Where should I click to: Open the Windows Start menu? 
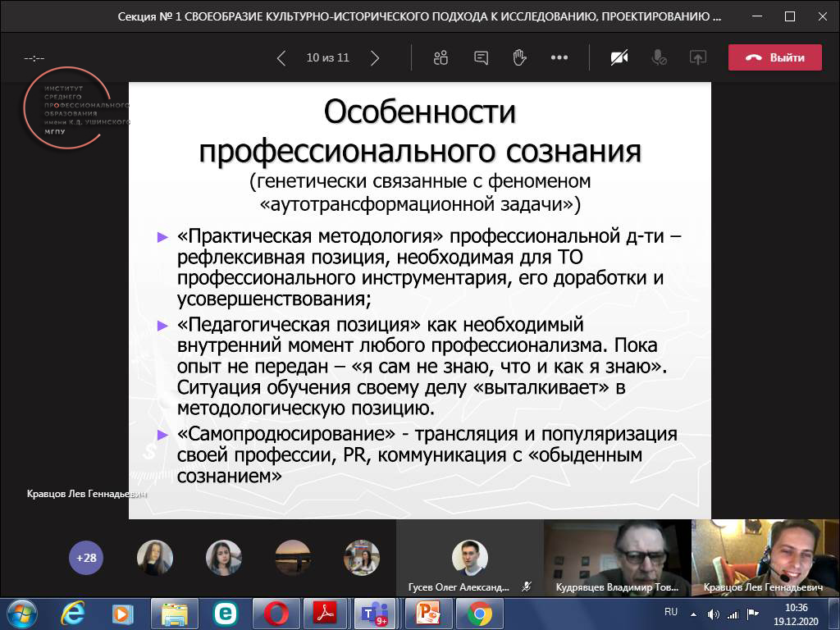pos(20,613)
